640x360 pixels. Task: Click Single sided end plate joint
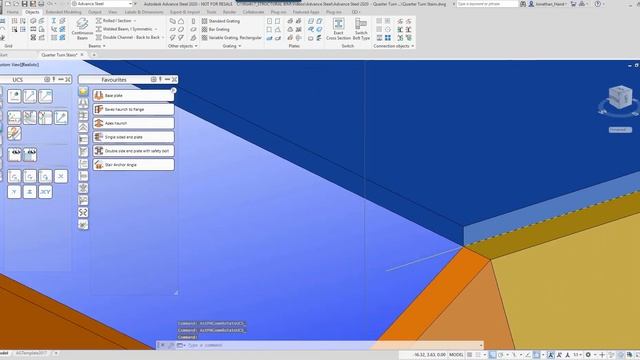(x=133, y=137)
